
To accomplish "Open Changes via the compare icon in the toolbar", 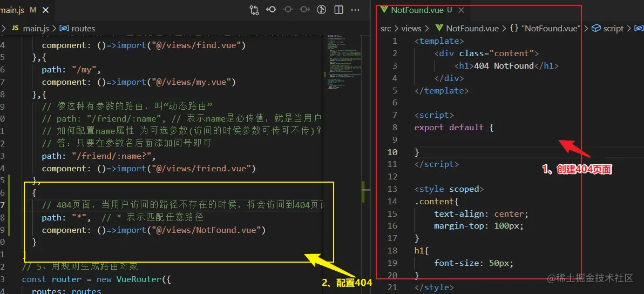I will [254, 9].
